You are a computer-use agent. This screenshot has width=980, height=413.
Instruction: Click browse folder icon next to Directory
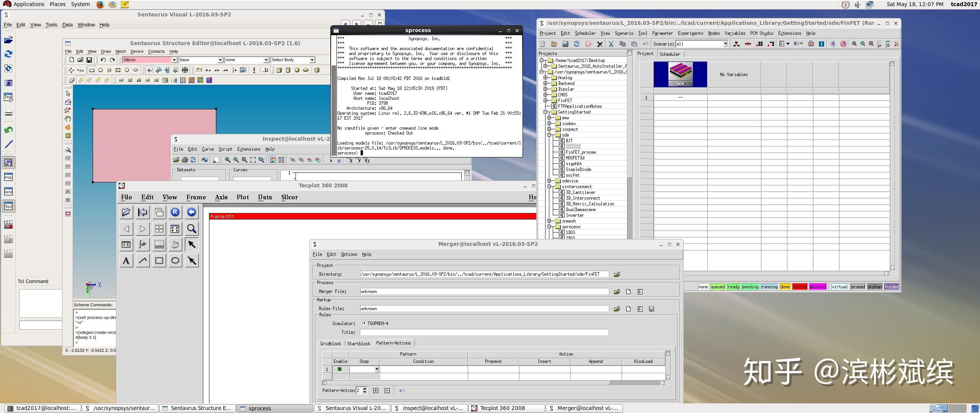click(617, 275)
